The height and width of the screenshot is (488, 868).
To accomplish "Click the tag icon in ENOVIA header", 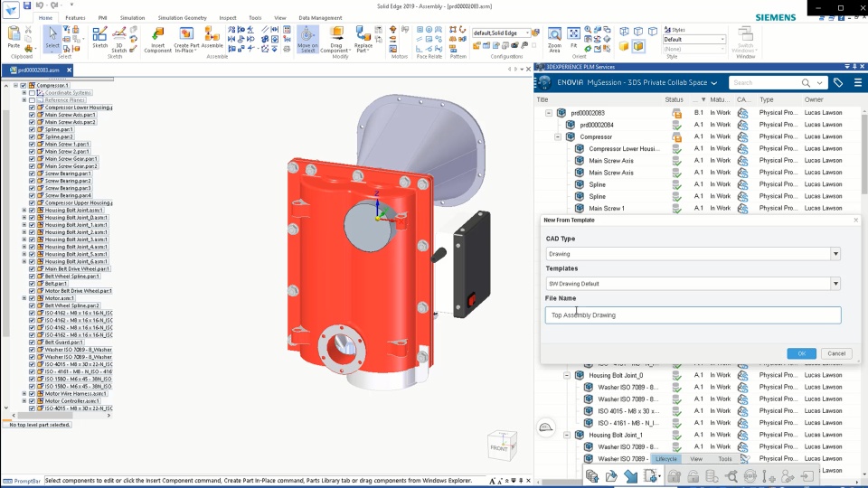I will 838,82.
